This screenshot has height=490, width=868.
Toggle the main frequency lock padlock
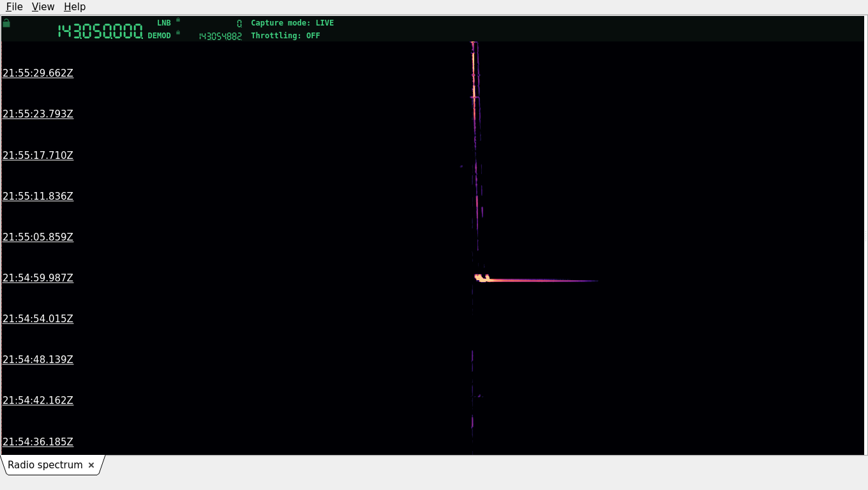tap(6, 23)
